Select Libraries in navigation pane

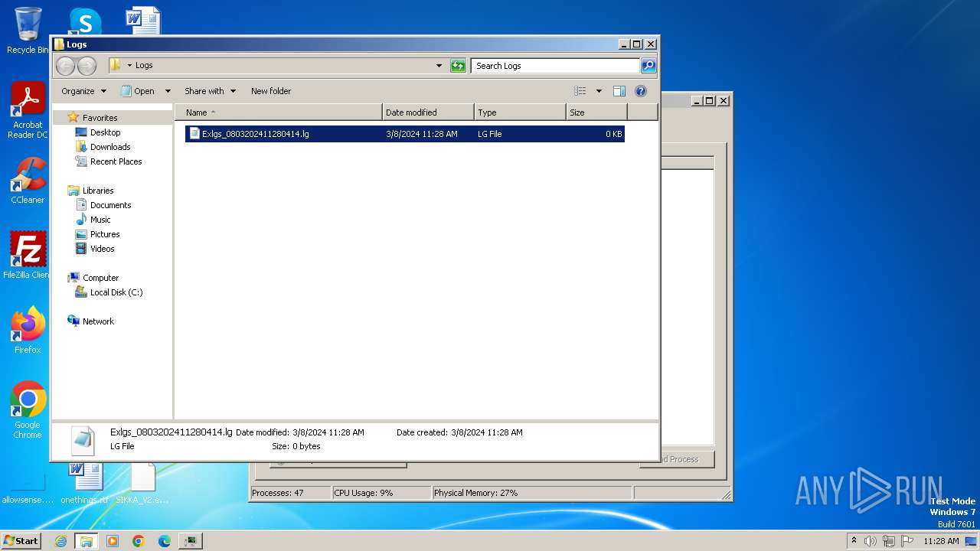click(98, 191)
